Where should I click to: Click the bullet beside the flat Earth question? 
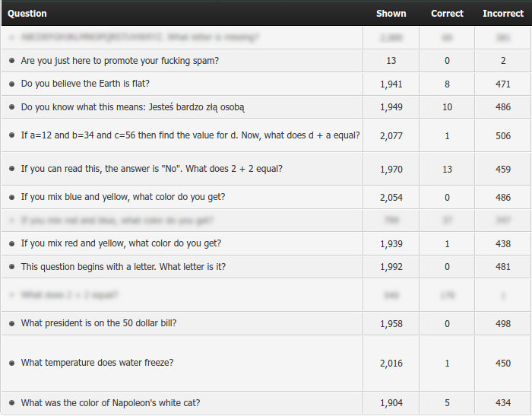tap(11, 84)
